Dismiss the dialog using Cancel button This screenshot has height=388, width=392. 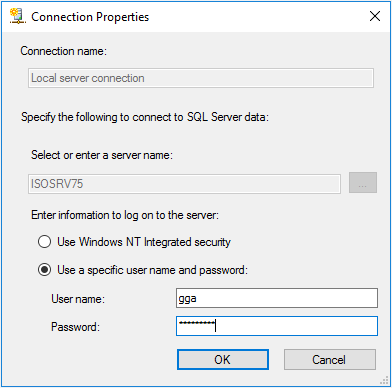pos(330,359)
